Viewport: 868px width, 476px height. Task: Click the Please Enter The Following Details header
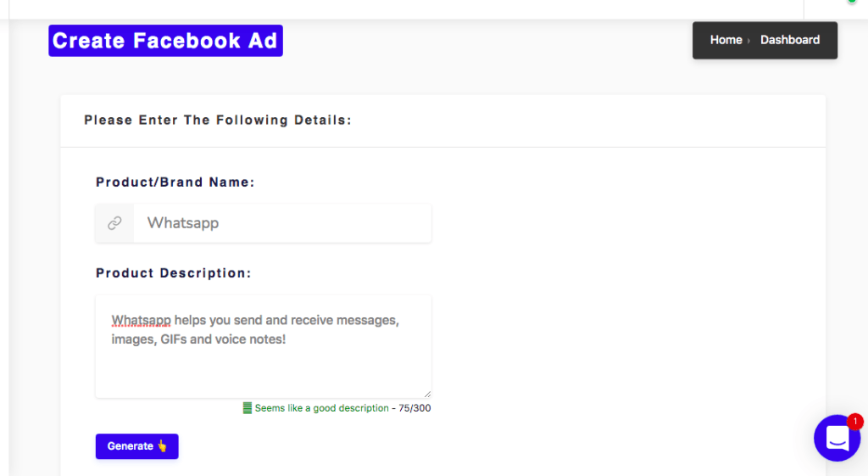[218, 120]
